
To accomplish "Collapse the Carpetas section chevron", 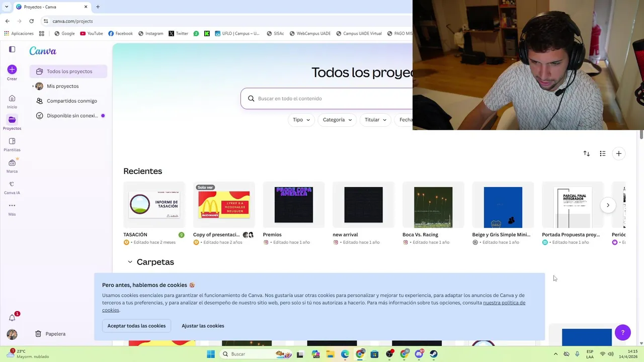I will 130,262.
